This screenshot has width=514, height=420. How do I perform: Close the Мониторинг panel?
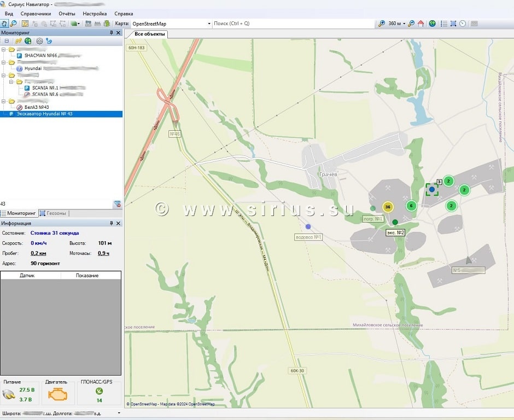[118, 33]
